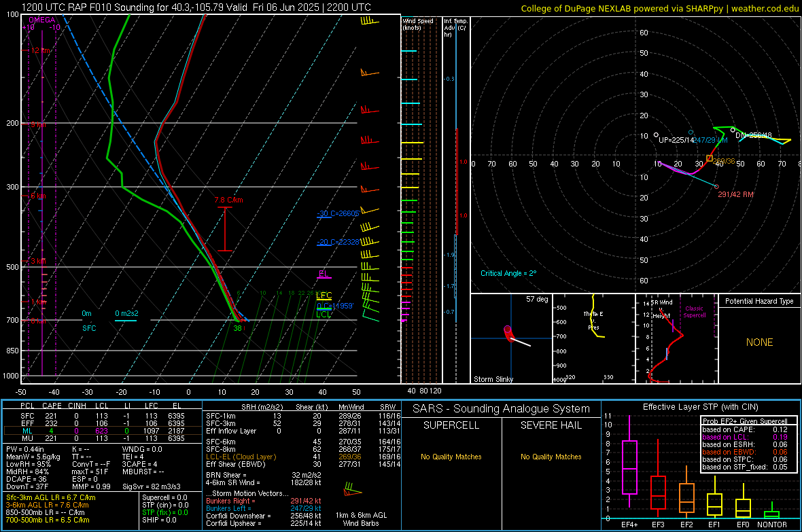Select 700-500mb LR = 6.5 C/km
Screen dimensions: 802x532
point(48,520)
